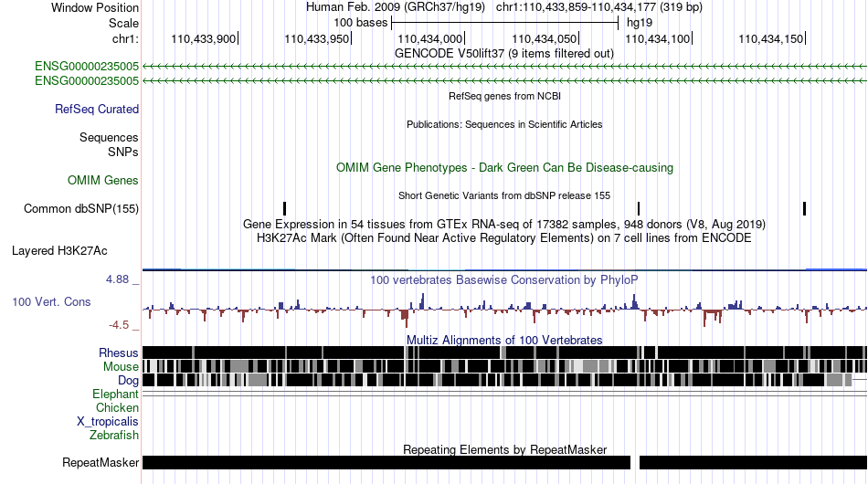Click the GTEx Gene Expression track title
This screenshot has width=868, height=484.
pos(504,224)
